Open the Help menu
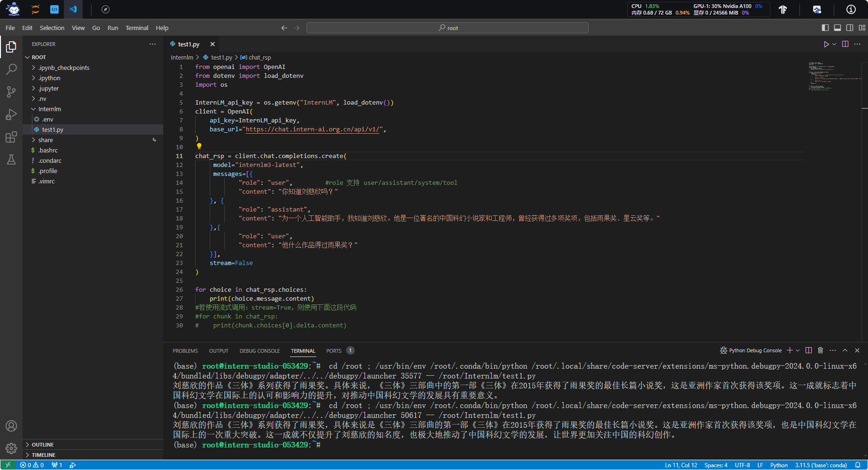 [162, 28]
